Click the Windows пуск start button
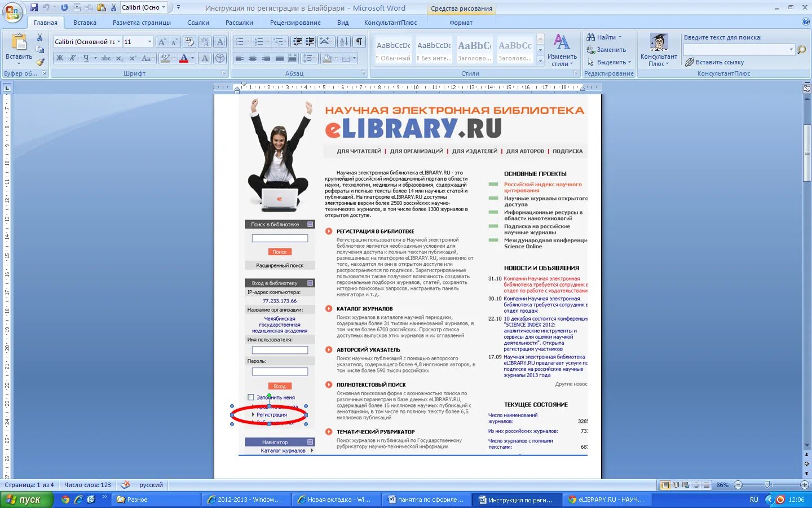Viewport: 812px width, 508px height. click(27, 500)
